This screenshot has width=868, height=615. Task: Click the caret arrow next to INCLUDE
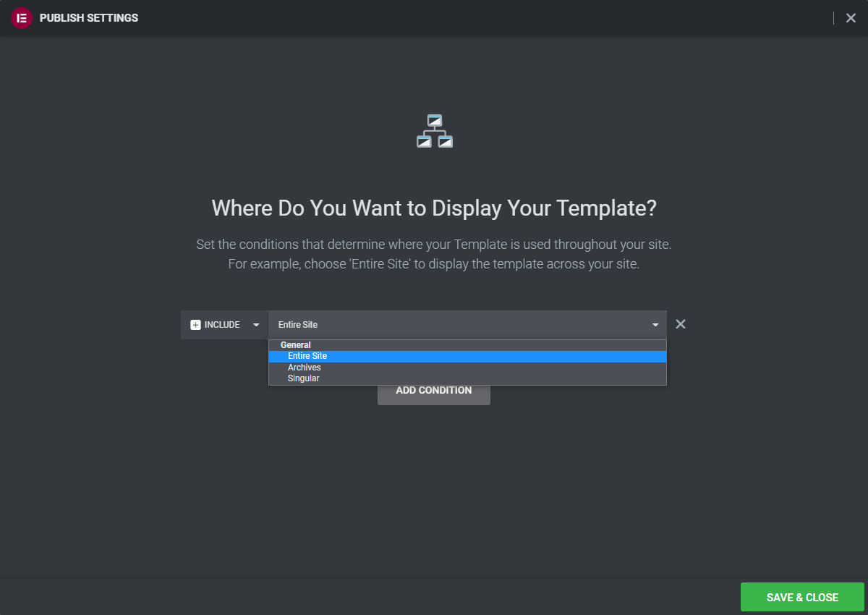256,325
